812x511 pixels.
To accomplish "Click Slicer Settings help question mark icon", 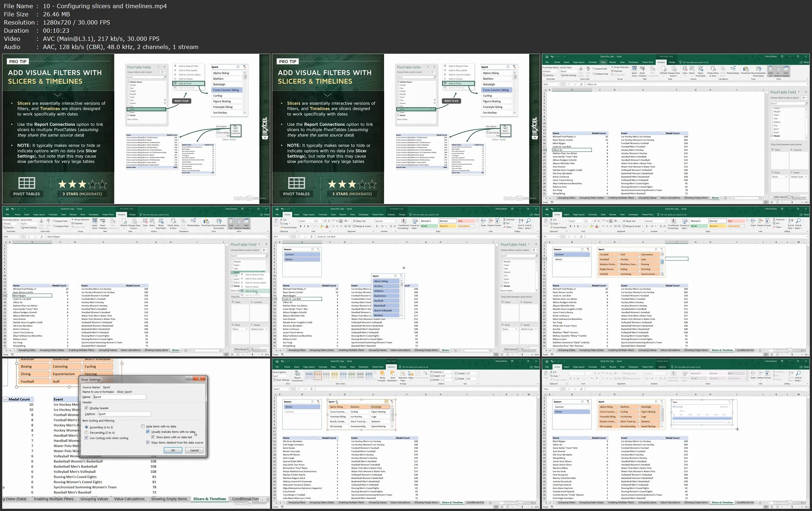I will 189,379.
